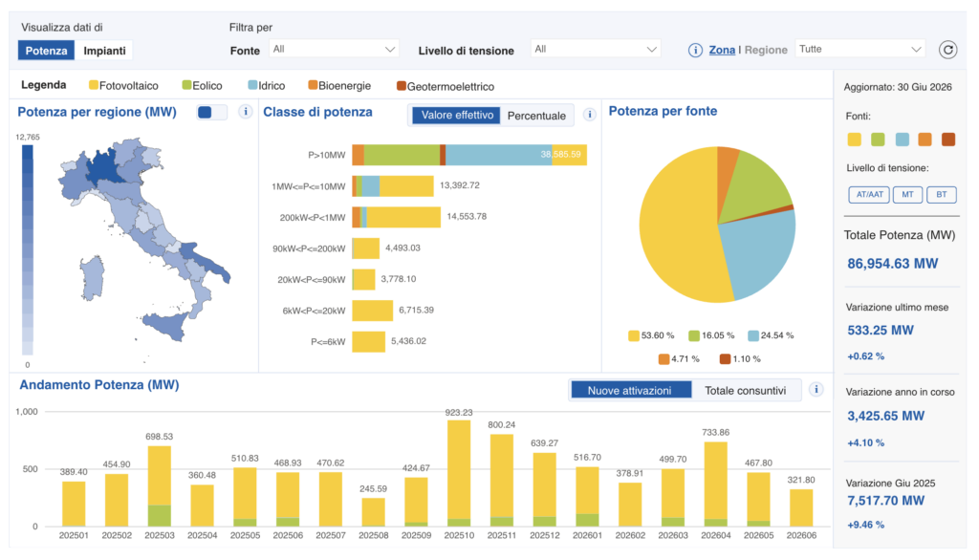Click the refresh filters circular arrow icon
The width and height of the screenshot is (979, 560).
947,50
